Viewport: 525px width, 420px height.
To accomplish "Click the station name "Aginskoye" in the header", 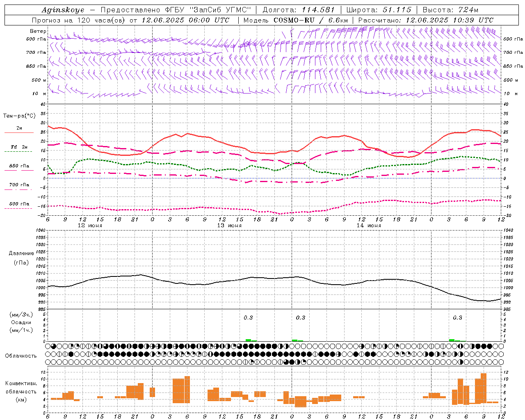I will coord(63,10).
